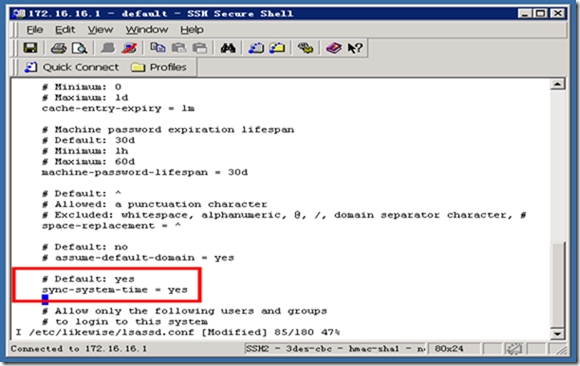Click the blue text cursor block
580x366 pixels.
click(x=45, y=299)
